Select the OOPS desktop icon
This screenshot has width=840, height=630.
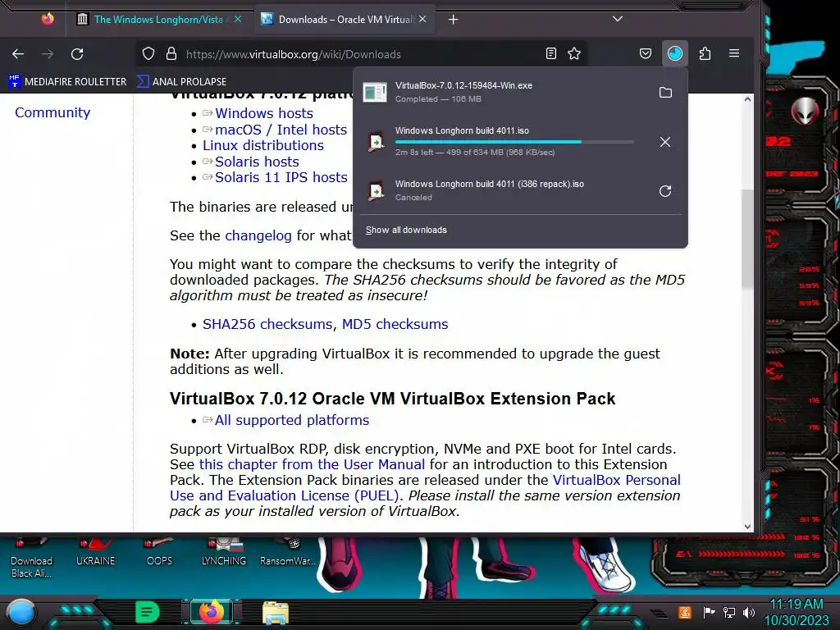click(x=160, y=552)
